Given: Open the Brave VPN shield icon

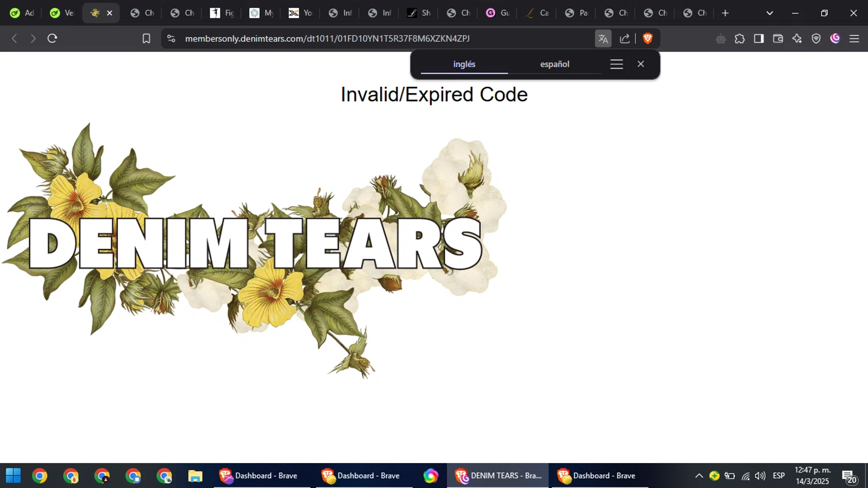Looking at the screenshot, I should (x=816, y=39).
